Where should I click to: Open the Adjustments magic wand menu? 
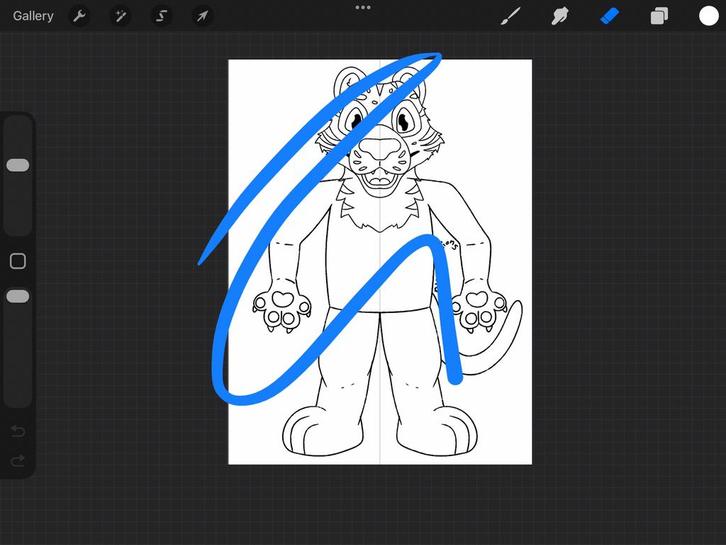[x=120, y=16]
